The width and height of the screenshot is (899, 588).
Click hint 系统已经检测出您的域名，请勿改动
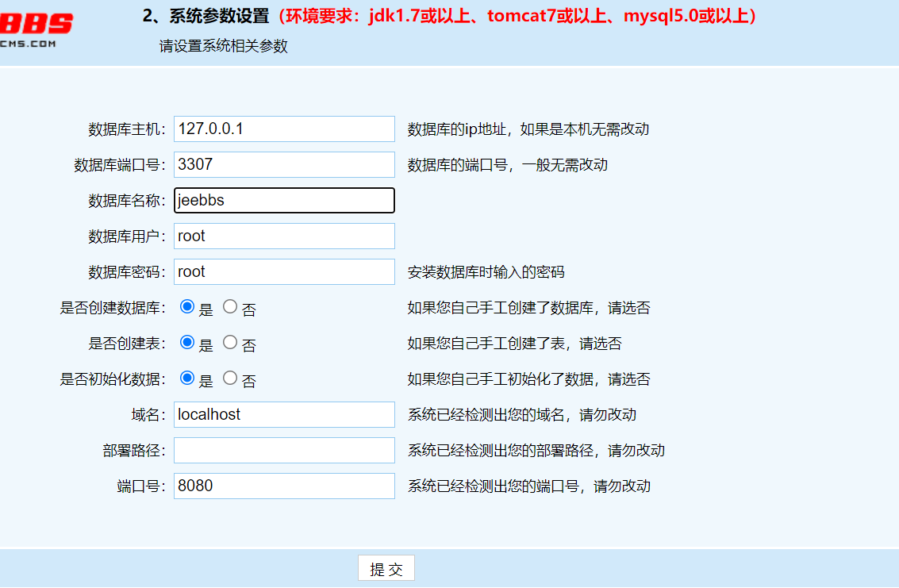(x=522, y=414)
